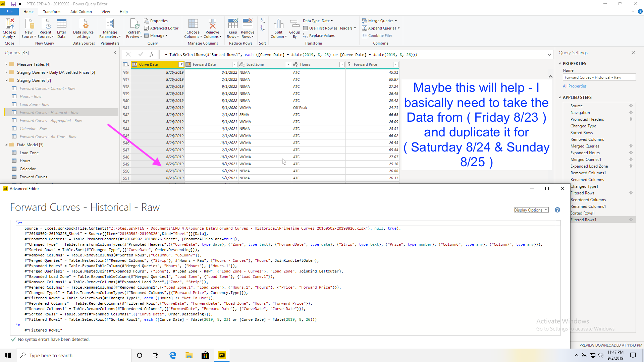Click the Split Column icon
The height and width of the screenshot is (362, 644).
coord(278,24)
